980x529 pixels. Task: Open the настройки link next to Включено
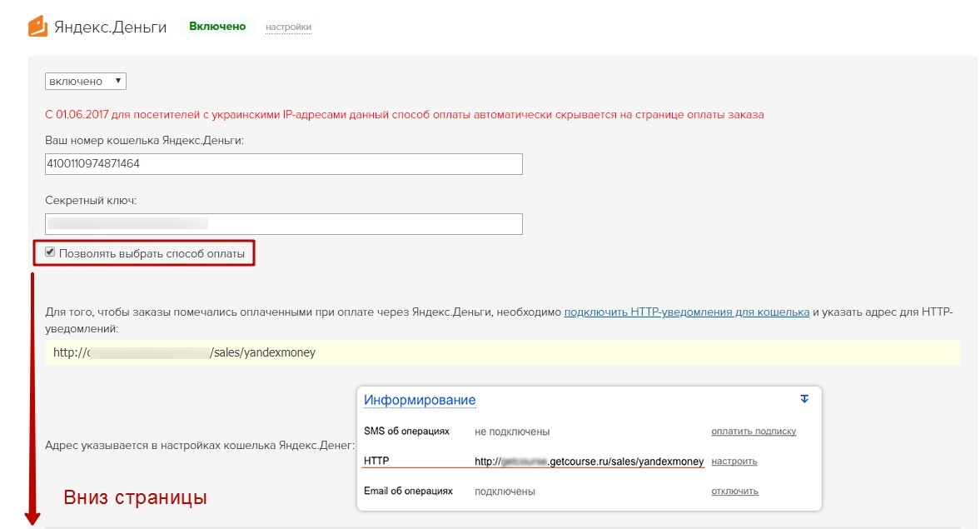point(288,27)
